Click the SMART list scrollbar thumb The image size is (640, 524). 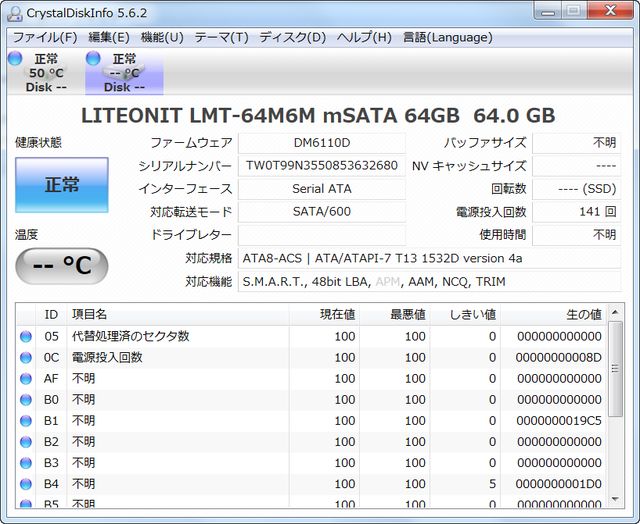(615, 369)
